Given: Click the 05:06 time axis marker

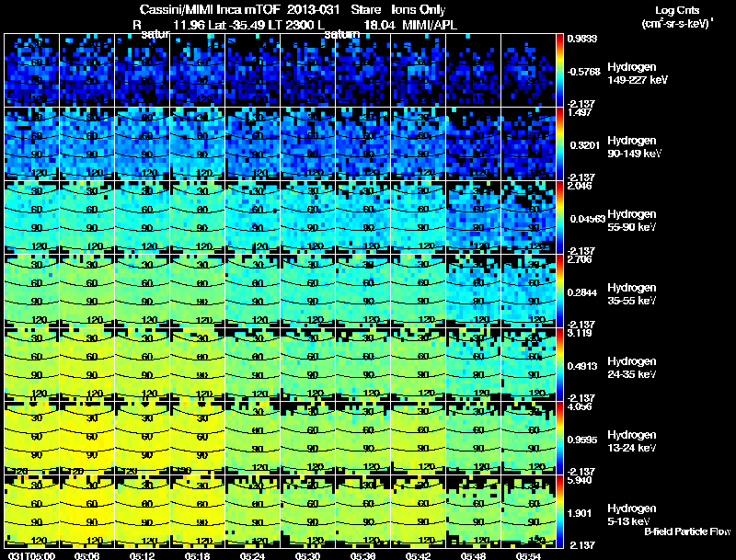Looking at the screenshot, I should tap(86, 555).
